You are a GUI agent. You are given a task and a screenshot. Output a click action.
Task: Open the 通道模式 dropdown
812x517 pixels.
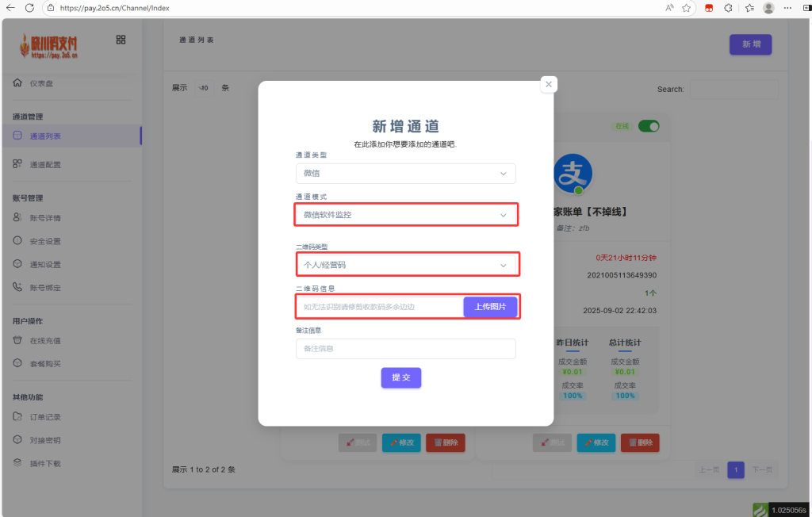coord(405,215)
